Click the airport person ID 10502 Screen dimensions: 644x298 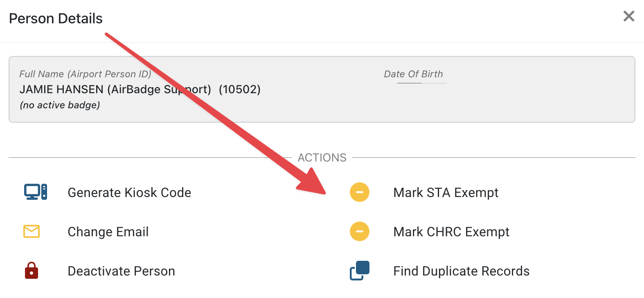tap(239, 89)
